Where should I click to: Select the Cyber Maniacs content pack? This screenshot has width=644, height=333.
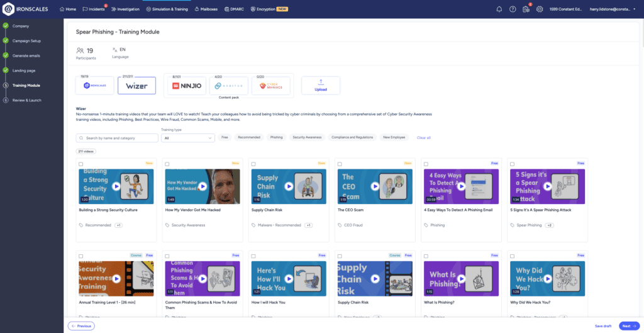(x=270, y=86)
